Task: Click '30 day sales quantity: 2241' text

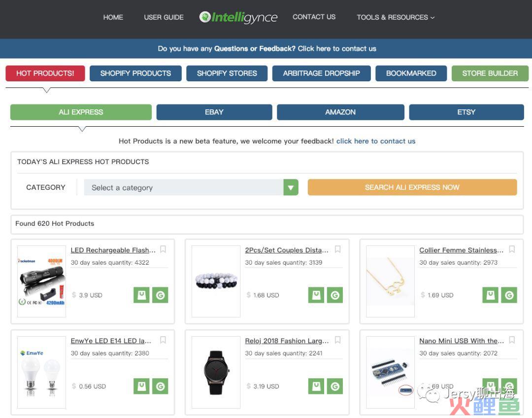Action: 284,353
